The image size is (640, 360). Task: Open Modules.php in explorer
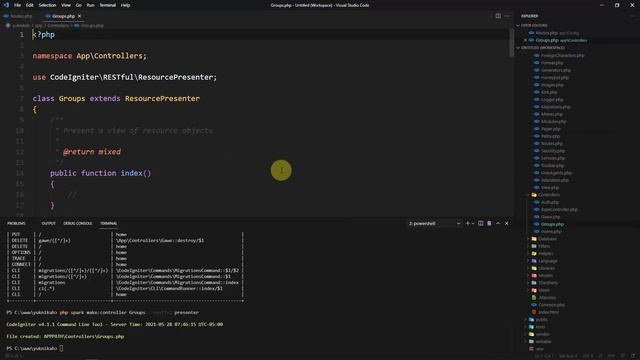[553, 122]
